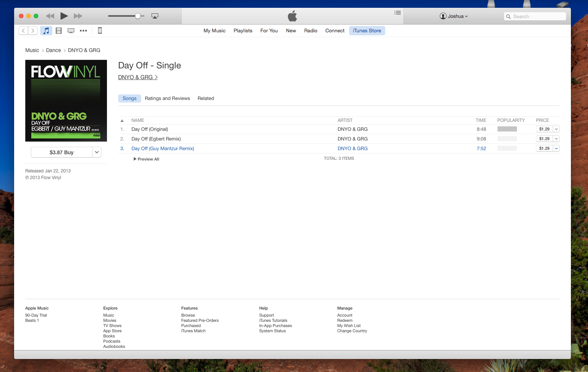
Task: Open Beats 1 footer link
Action: click(x=32, y=321)
